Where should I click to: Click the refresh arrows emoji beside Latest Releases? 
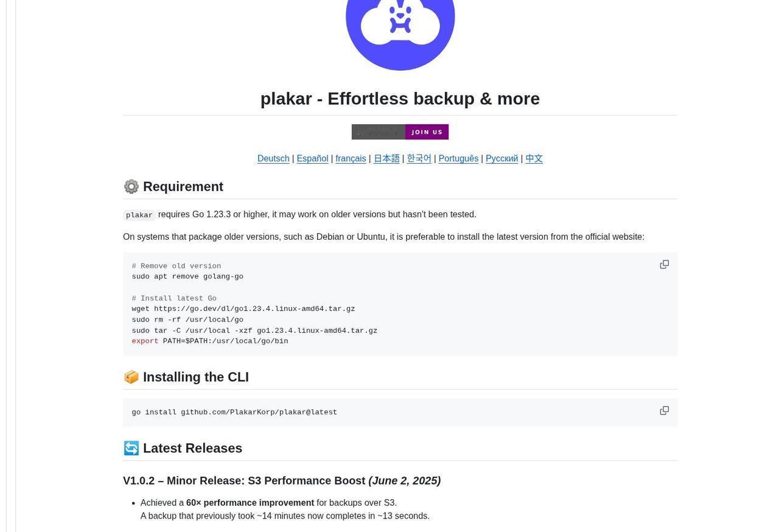[x=131, y=449]
